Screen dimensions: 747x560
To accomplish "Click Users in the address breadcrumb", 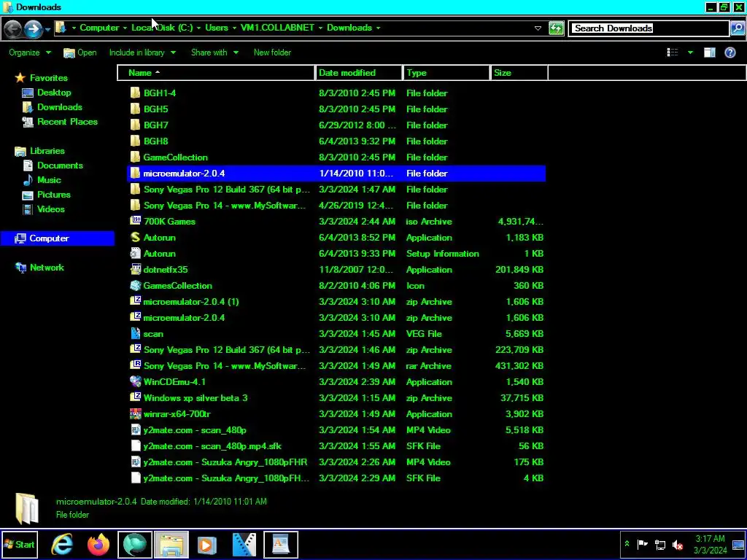I will (216, 28).
